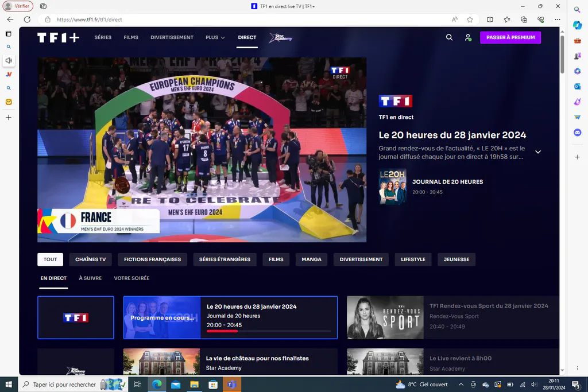This screenshot has width=588, height=392.
Task: Open the Tools briefcase in Edge sidebar
Action: (x=578, y=41)
